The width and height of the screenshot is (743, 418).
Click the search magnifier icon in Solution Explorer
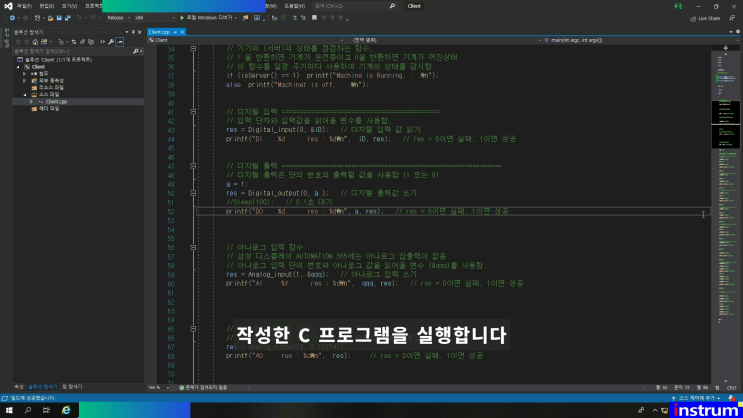[136, 51]
